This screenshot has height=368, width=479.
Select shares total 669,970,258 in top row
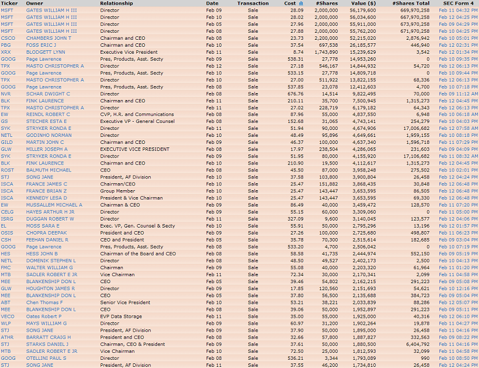pos(415,10)
